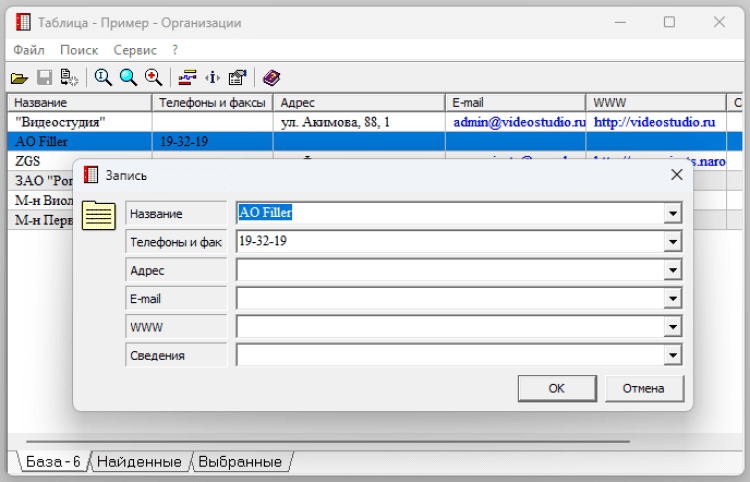Expand the WWW field dropdown
750x482 pixels.
pos(673,327)
